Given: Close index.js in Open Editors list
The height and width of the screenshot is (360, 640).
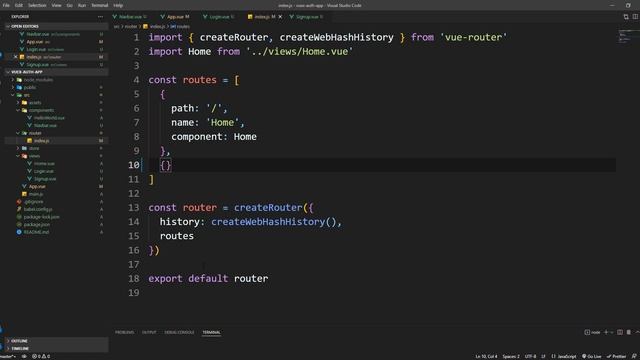Looking at the screenshot, I should 16,57.
